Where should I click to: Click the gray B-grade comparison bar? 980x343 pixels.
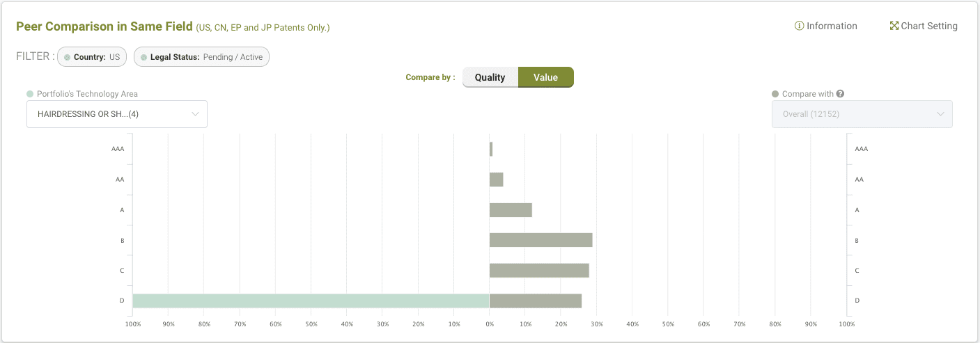540,240
